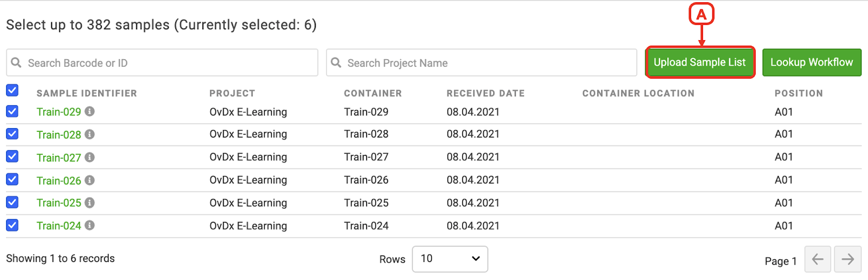This screenshot has width=868, height=280.
Task: Go to previous page arrow
Action: pyautogui.click(x=818, y=259)
